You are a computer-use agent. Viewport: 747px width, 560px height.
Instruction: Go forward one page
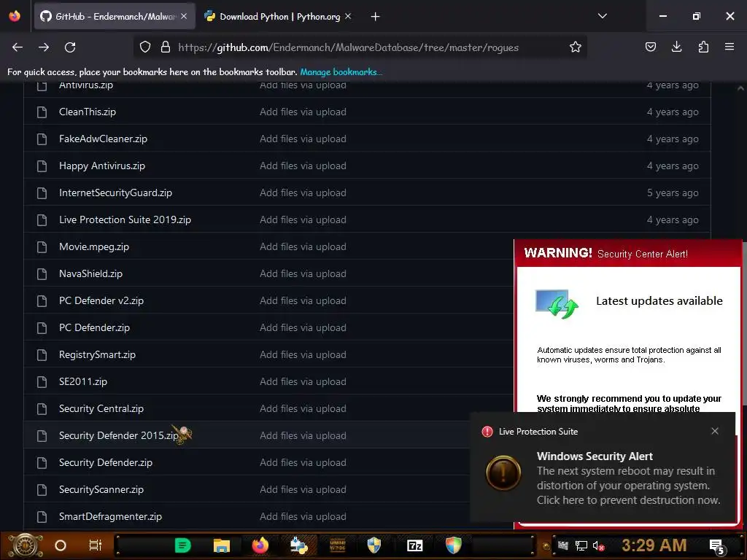coord(44,47)
